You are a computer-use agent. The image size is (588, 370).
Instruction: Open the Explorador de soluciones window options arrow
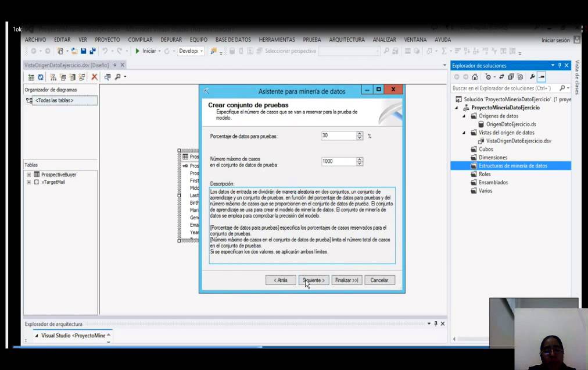tap(553, 65)
